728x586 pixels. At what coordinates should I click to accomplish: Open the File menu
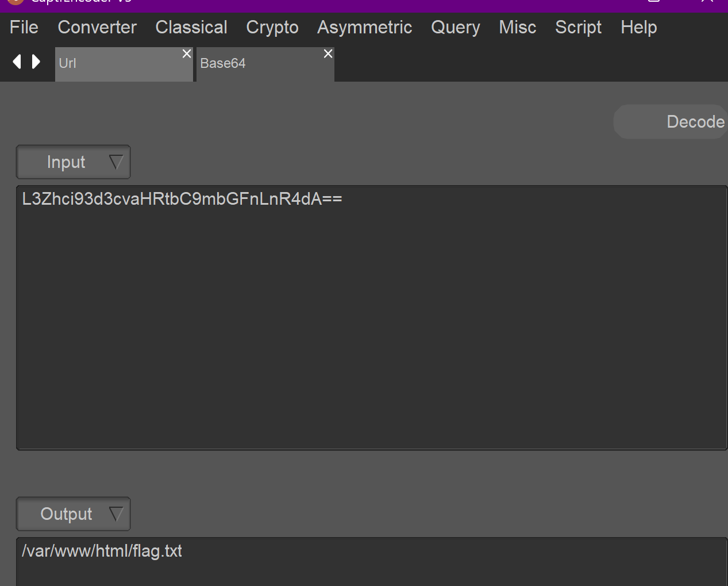[24, 28]
